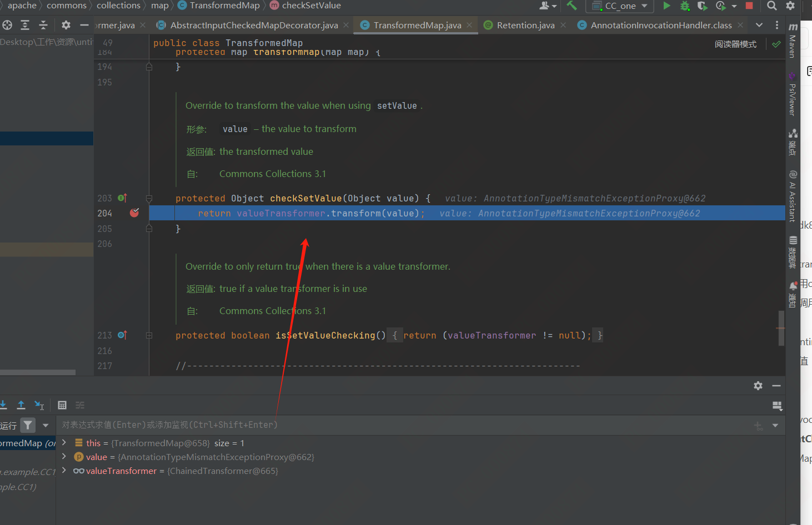Collapse all in the project panel

(43, 25)
